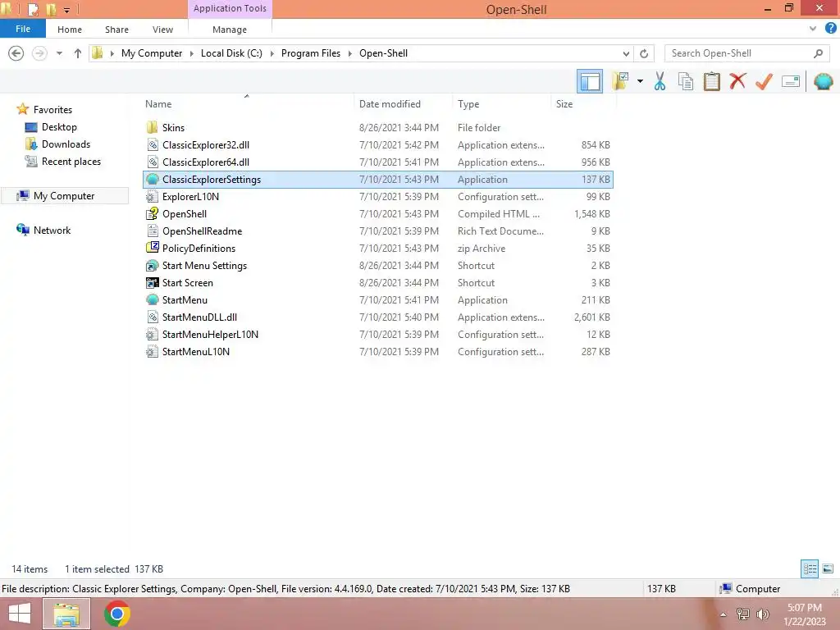Click the Email envelope toolbar icon
The height and width of the screenshot is (630, 840).
791,81
